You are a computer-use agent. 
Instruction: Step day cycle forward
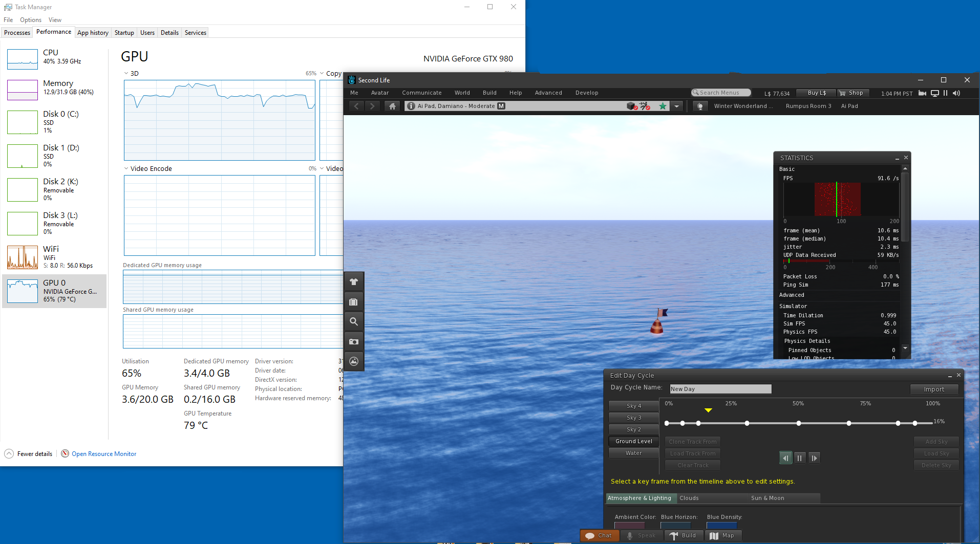point(814,458)
